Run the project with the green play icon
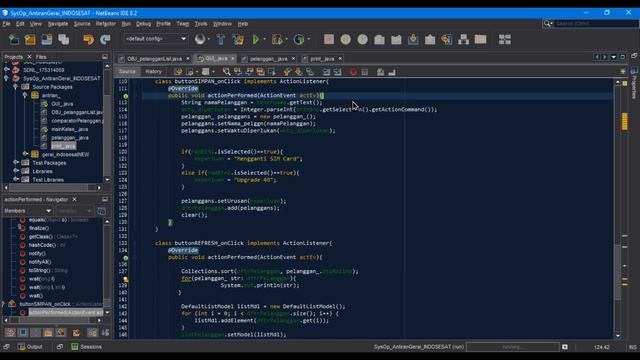 coord(256,39)
